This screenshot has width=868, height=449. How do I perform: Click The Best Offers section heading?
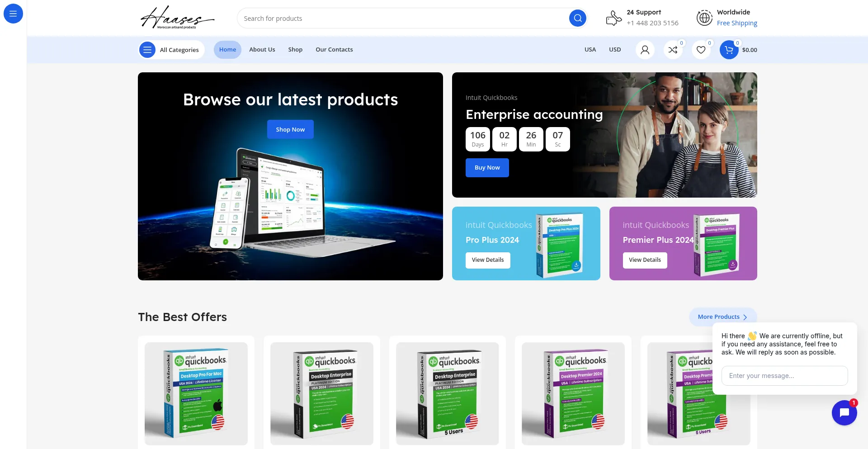[x=182, y=317]
